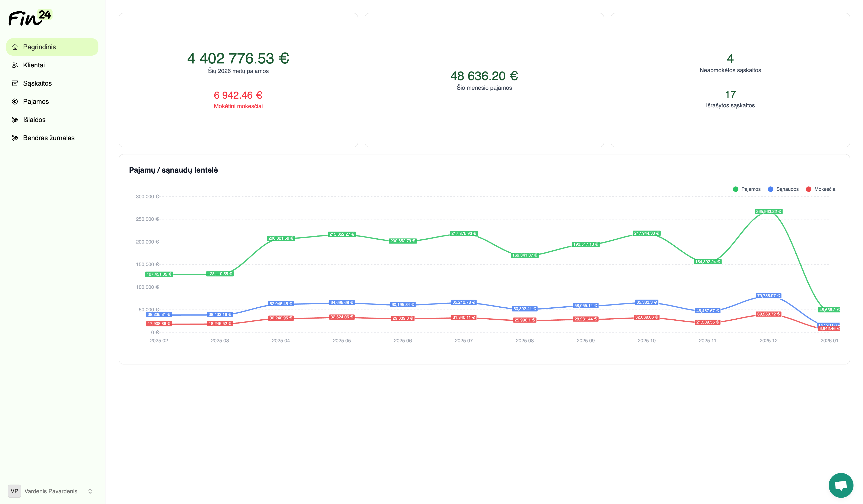
Task: Click the green Pajamos legend color dot
Action: tap(735, 189)
